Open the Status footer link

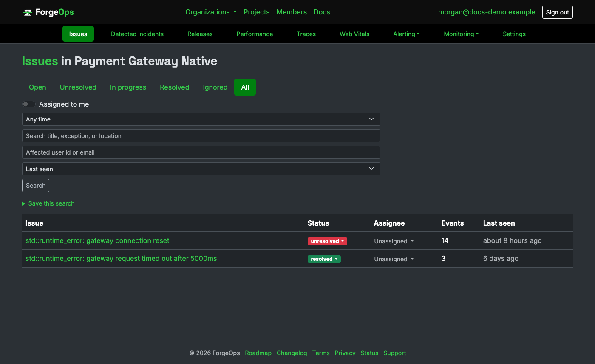point(369,353)
